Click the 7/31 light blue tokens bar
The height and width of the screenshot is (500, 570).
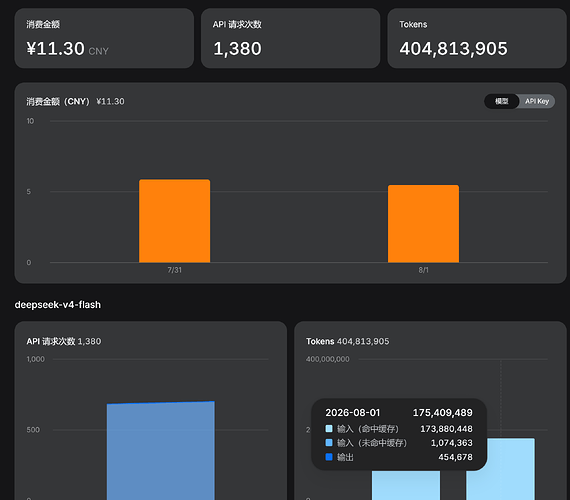tap(406, 485)
